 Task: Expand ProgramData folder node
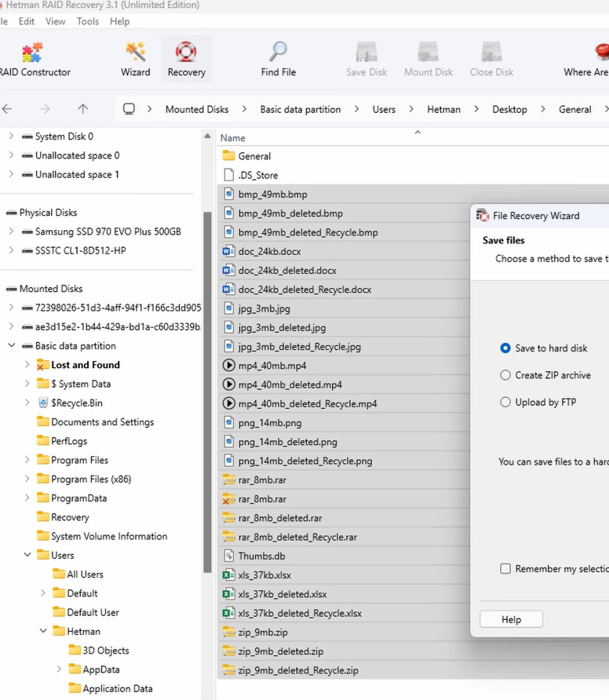click(x=27, y=498)
